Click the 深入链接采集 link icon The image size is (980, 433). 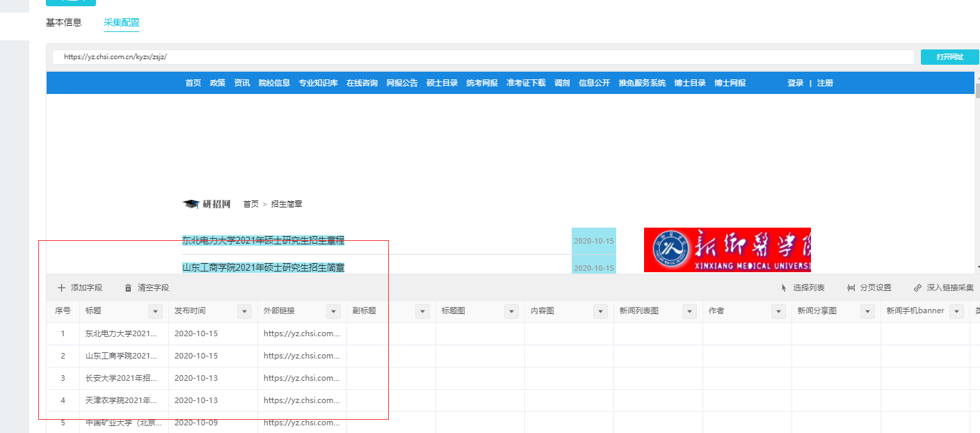click(917, 288)
